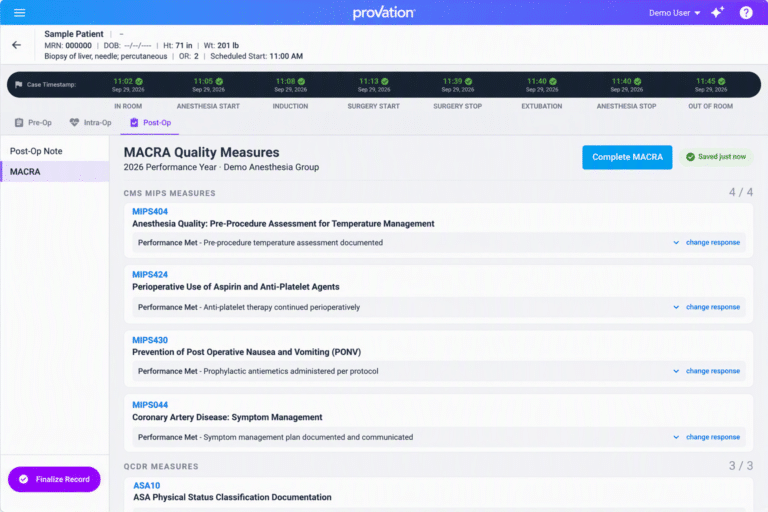Switch to the Pre-Op tab
Screen dimensions: 768x512
tap(33, 122)
